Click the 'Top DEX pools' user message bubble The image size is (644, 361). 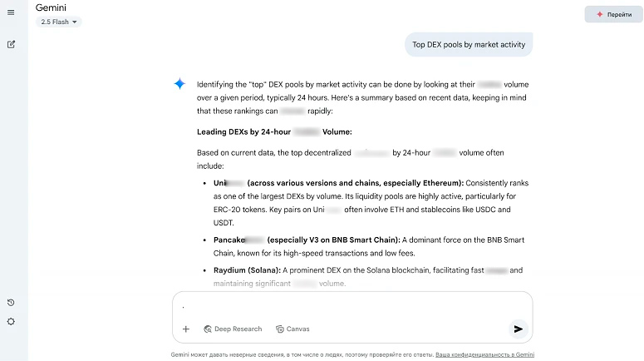[x=469, y=45]
